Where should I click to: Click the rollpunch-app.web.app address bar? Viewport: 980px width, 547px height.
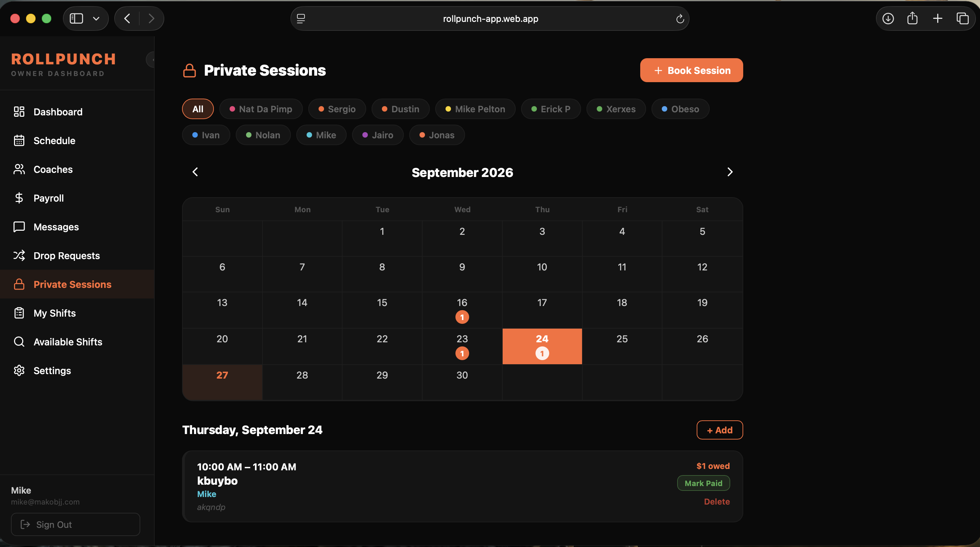490,18
